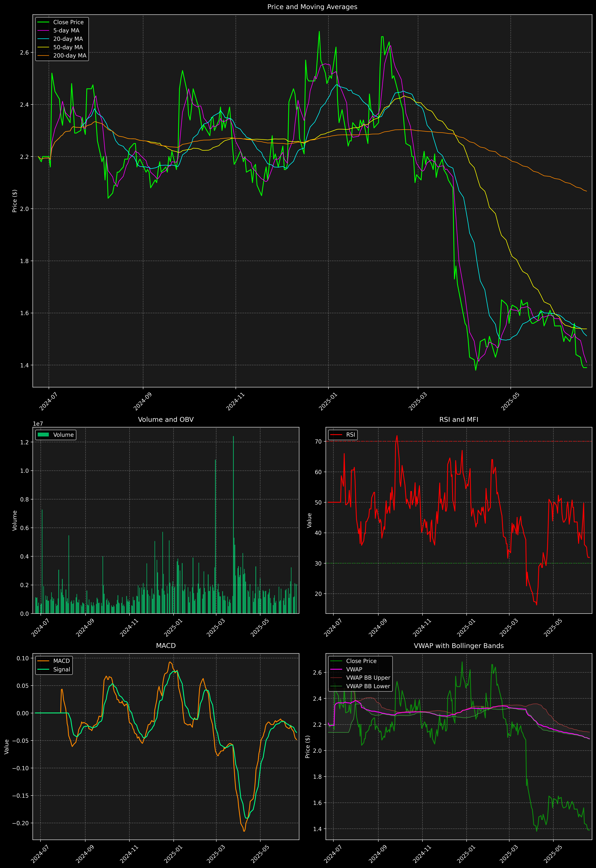The width and height of the screenshot is (596, 868).
Task: Click the 'Price and Moving Averages' chart title
Action: click(x=312, y=7)
